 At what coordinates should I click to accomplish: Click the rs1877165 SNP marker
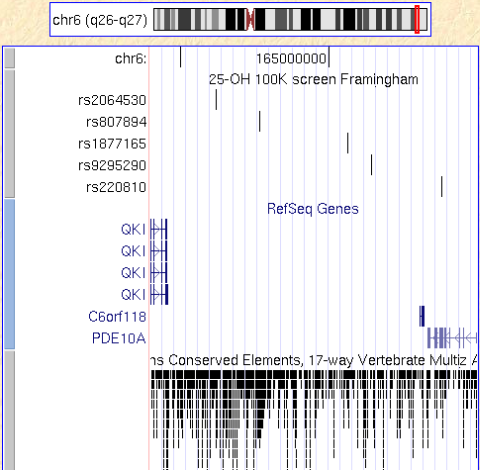[x=348, y=143]
